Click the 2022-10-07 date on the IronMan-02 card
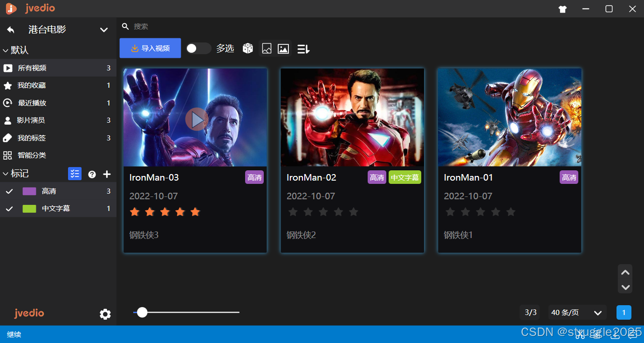644x343 pixels. [311, 196]
